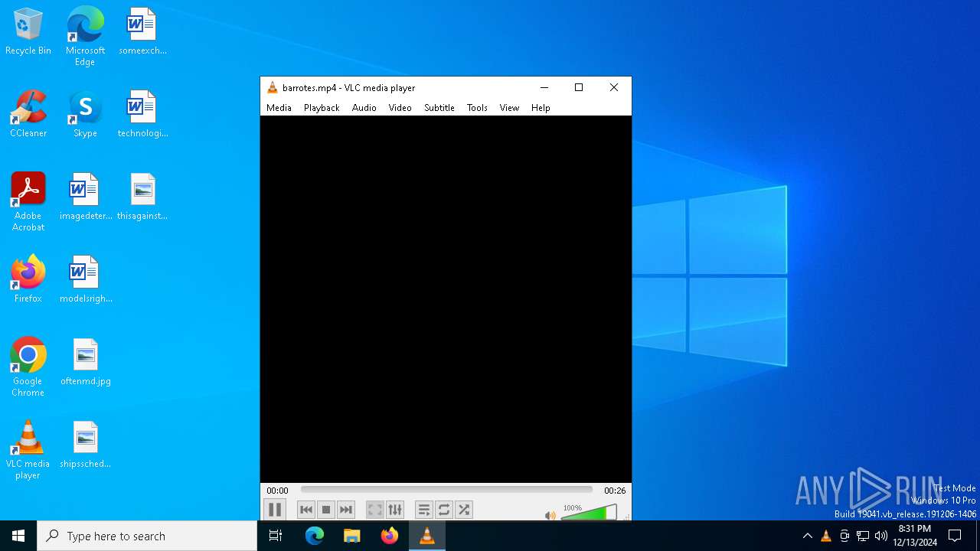Open the Media menu
Image resolution: width=980 pixels, height=551 pixels.
[279, 108]
